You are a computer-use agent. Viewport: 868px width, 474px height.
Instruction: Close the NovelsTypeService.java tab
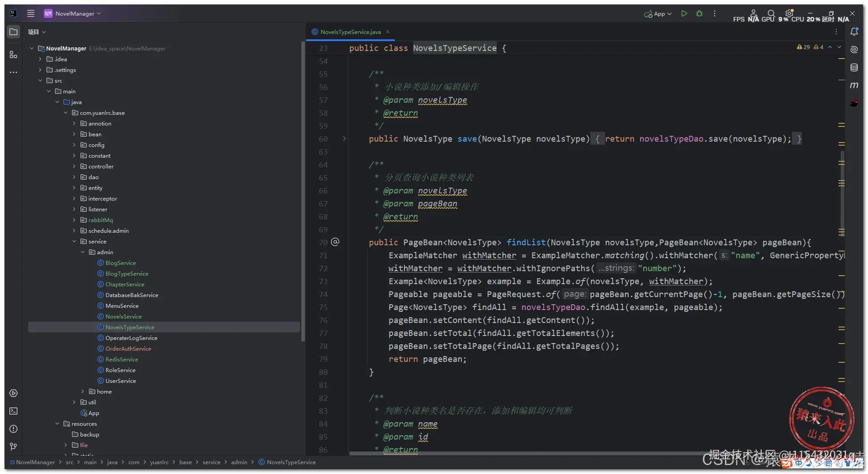(388, 32)
